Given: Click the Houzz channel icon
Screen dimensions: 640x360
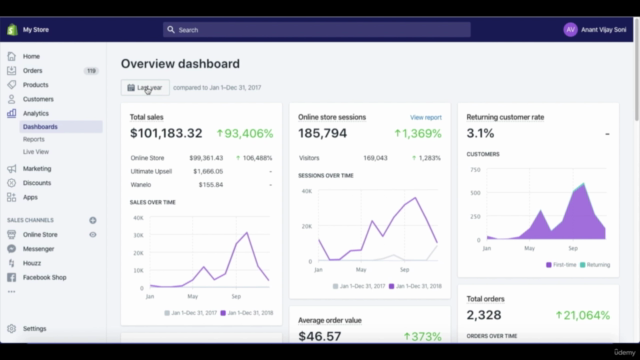Looking at the screenshot, I should click(x=11, y=263).
